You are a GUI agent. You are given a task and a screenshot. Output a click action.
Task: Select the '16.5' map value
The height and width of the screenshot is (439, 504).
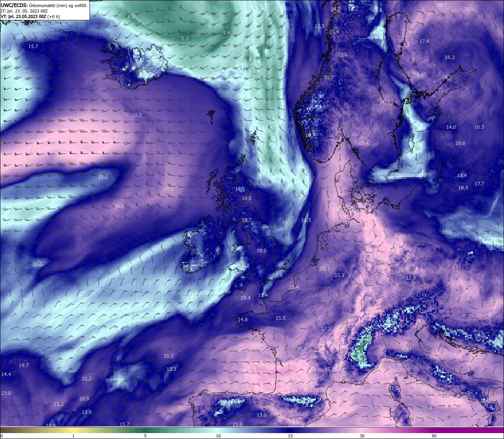479,127
